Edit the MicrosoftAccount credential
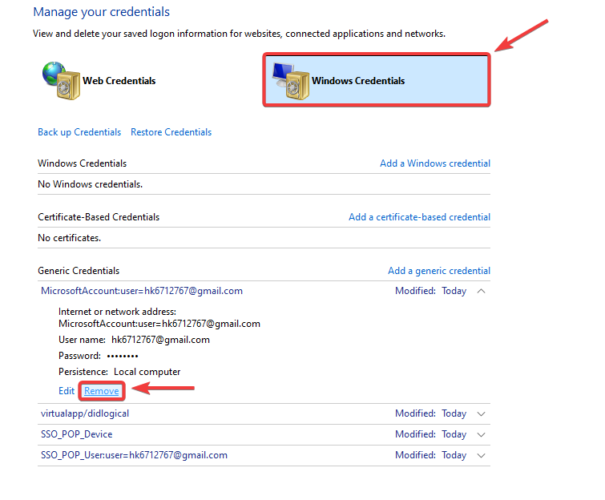 67,390
